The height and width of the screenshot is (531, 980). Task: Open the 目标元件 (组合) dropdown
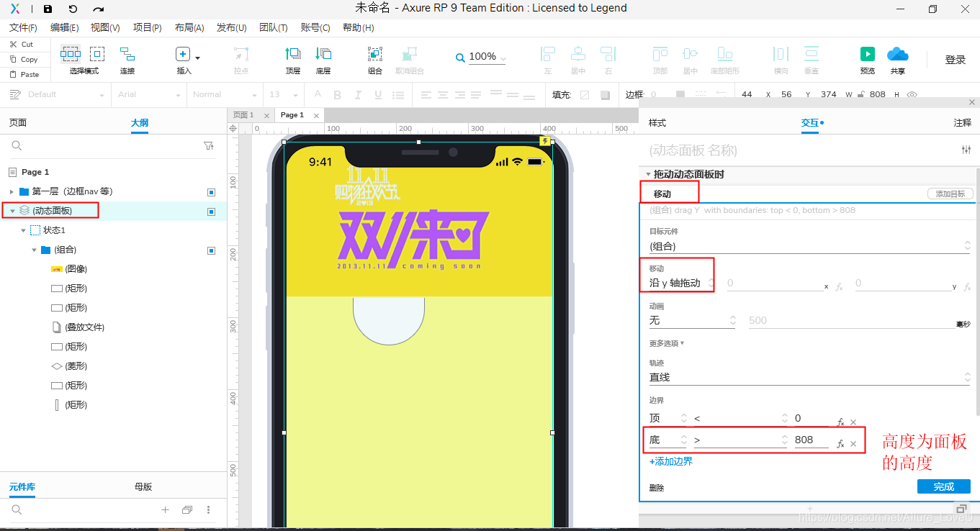(x=809, y=246)
